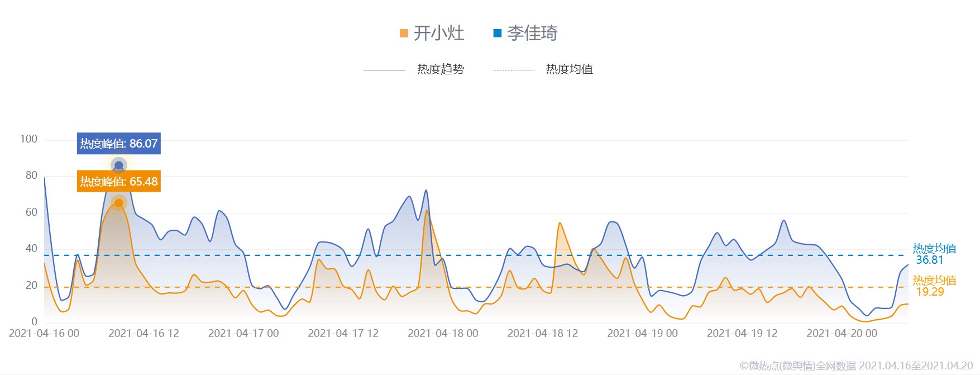Click the 2021-04-18 00 axis label
The image size is (980, 375).
pyautogui.click(x=443, y=334)
